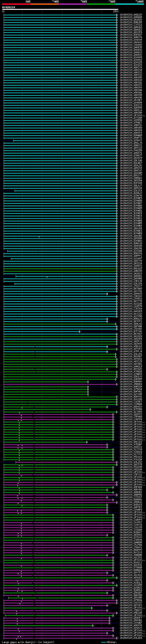The height and width of the screenshot is (644, 146).
Task: Open hit UniRef100_B8C3Z3
Action: pyautogui.click(x=131, y=442)
